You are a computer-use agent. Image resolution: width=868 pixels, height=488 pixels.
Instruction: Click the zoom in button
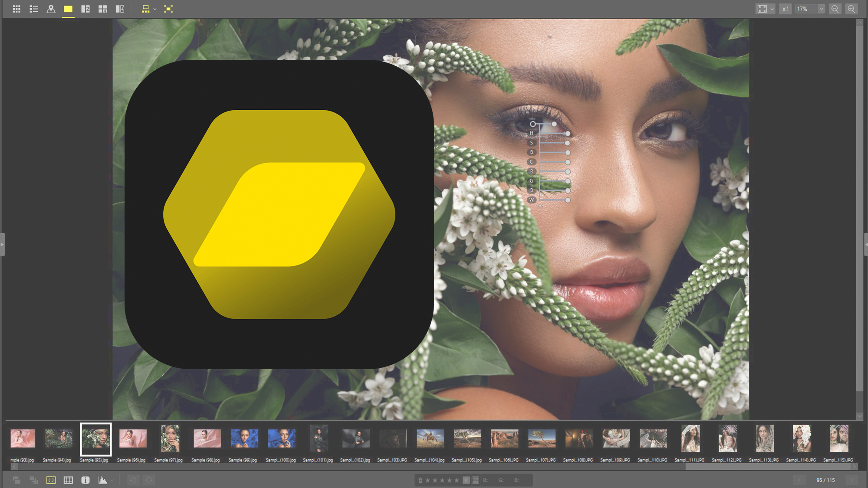pyautogui.click(x=852, y=9)
